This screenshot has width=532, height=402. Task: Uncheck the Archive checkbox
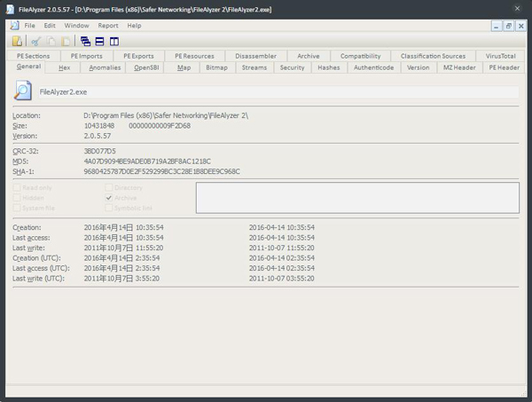108,198
